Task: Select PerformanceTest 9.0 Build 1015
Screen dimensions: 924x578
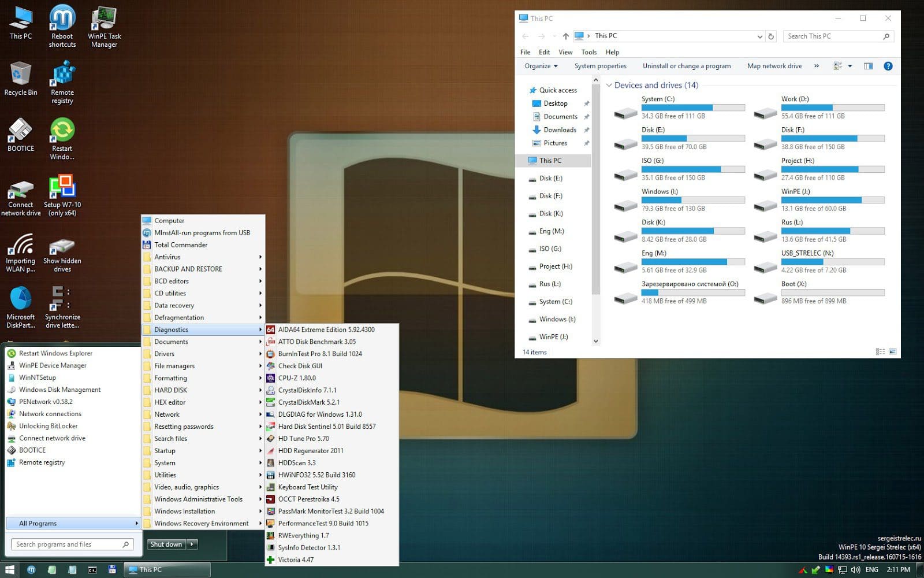Action: 331,523
